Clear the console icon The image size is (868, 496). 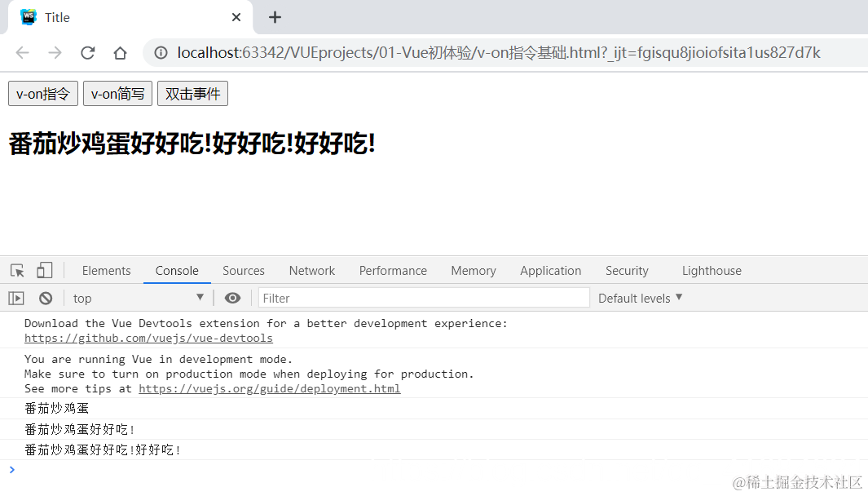46,298
